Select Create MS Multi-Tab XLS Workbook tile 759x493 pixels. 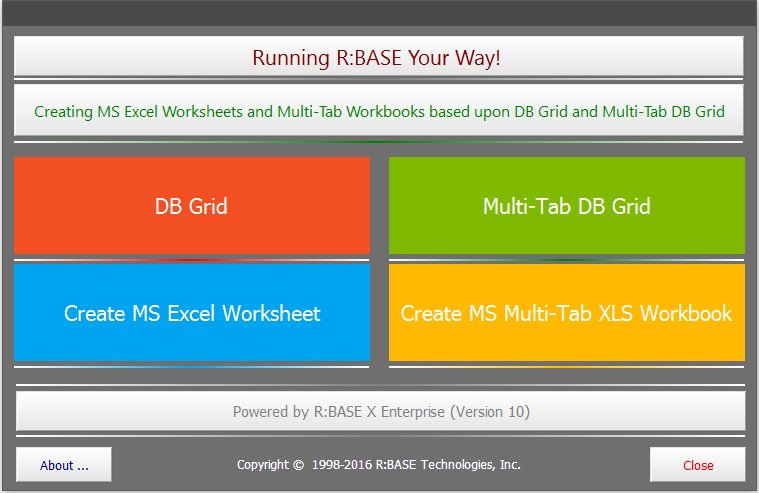(566, 313)
